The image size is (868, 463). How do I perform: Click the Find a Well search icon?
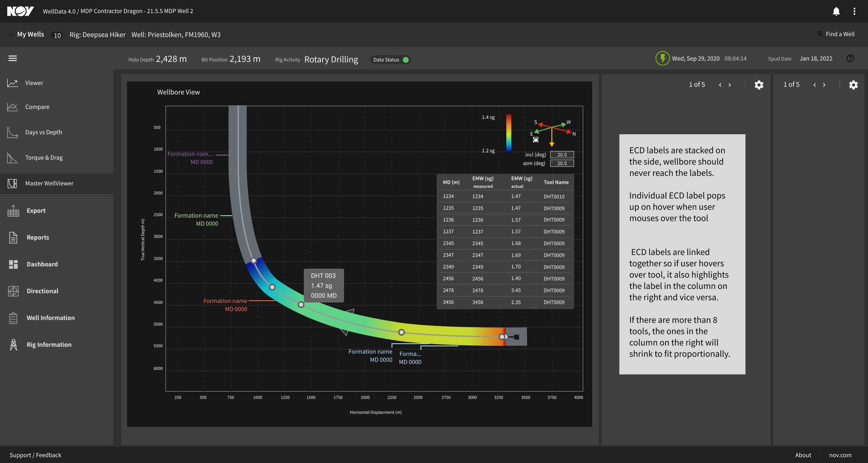pyautogui.click(x=820, y=34)
